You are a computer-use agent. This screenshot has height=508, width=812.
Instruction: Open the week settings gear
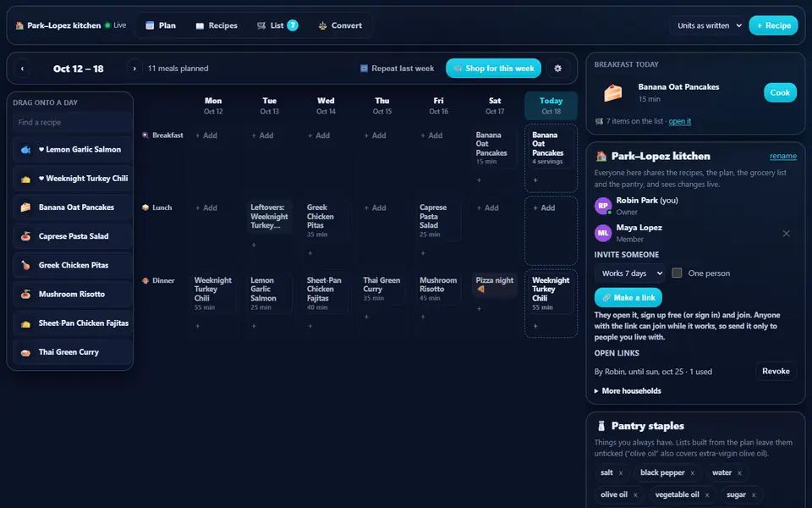(x=557, y=69)
